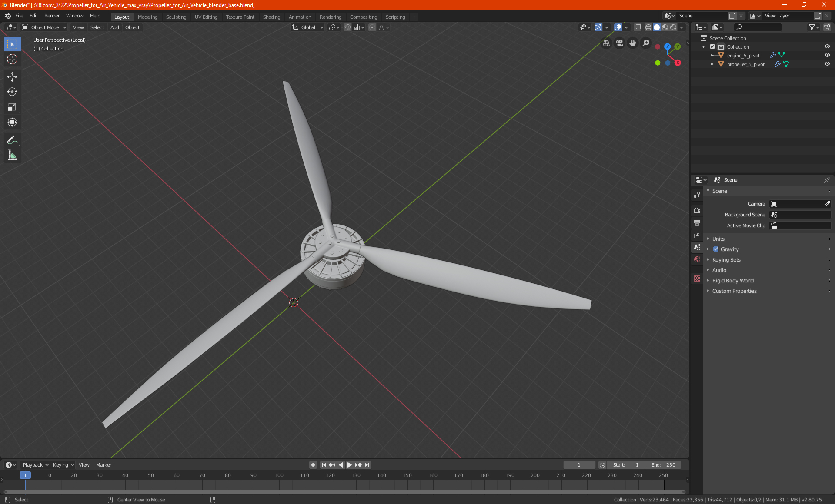Select the Move tool in toolbar

tap(12, 76)
